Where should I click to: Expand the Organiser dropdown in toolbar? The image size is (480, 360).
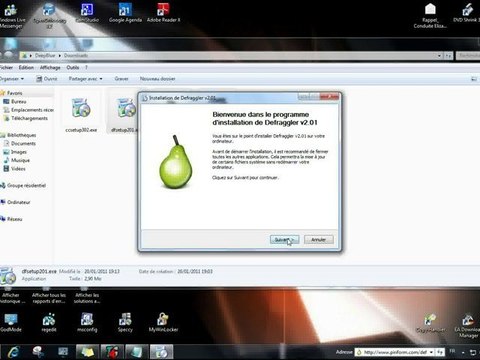12,79
